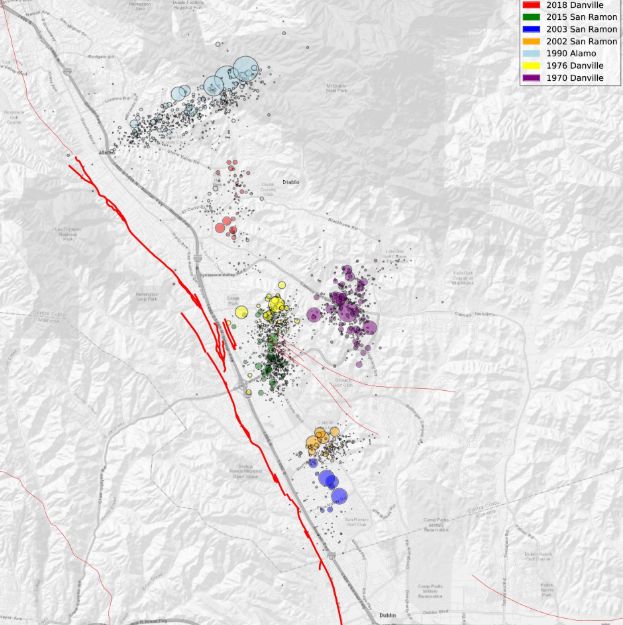Image resolution: width=623 pixels, height=625 pixels.
Task: Click the Dublin city label
Action: point(389,616)
